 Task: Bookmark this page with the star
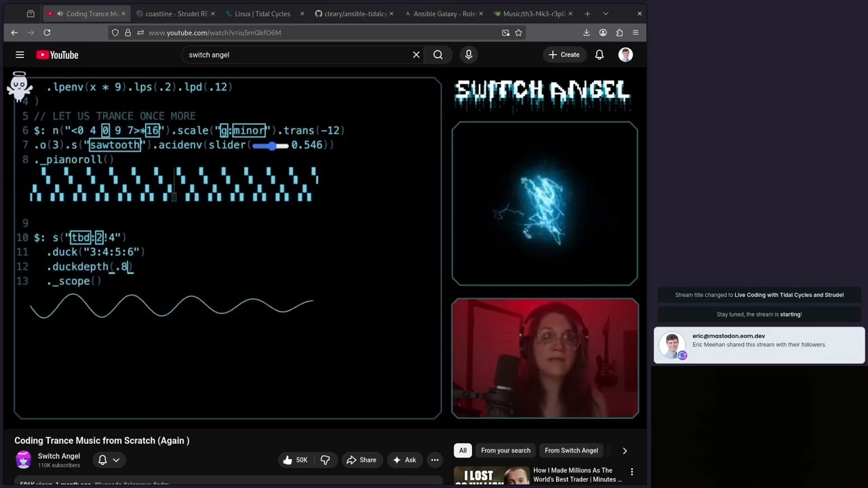(519, 33)
